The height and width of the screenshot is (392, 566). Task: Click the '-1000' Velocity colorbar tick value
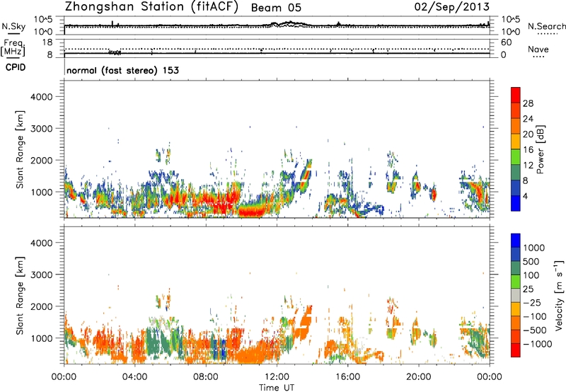(538, 344)
